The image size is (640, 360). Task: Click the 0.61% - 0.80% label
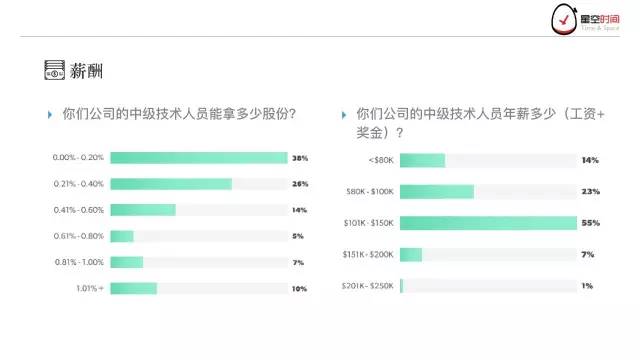coord(79,236)
